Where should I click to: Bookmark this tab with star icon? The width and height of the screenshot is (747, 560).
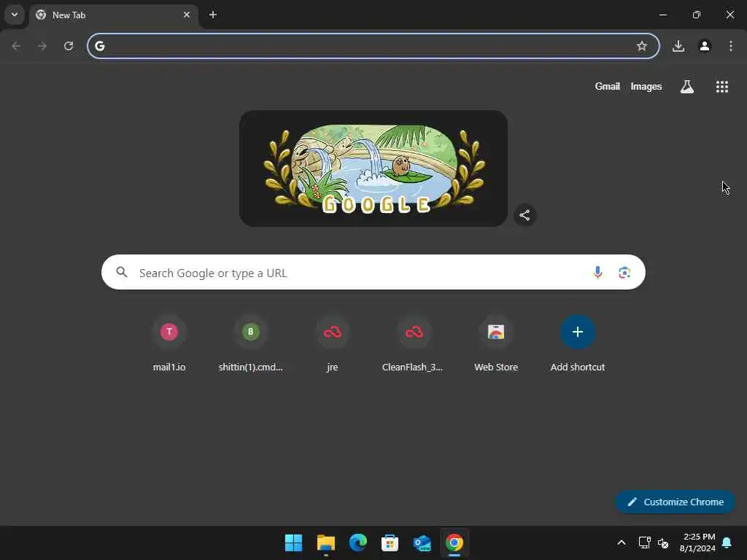(642, 46)
